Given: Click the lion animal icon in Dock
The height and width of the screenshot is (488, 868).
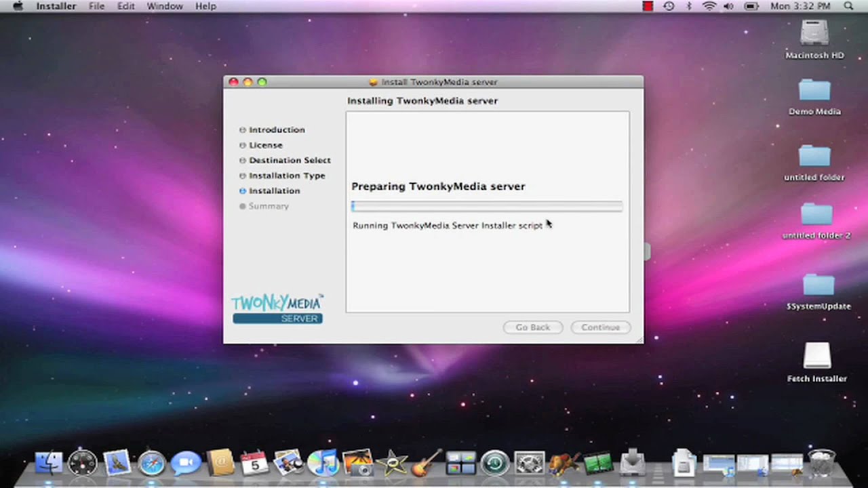Looking at the screenshot, I should pyautogui.click(x=564, y=464).
